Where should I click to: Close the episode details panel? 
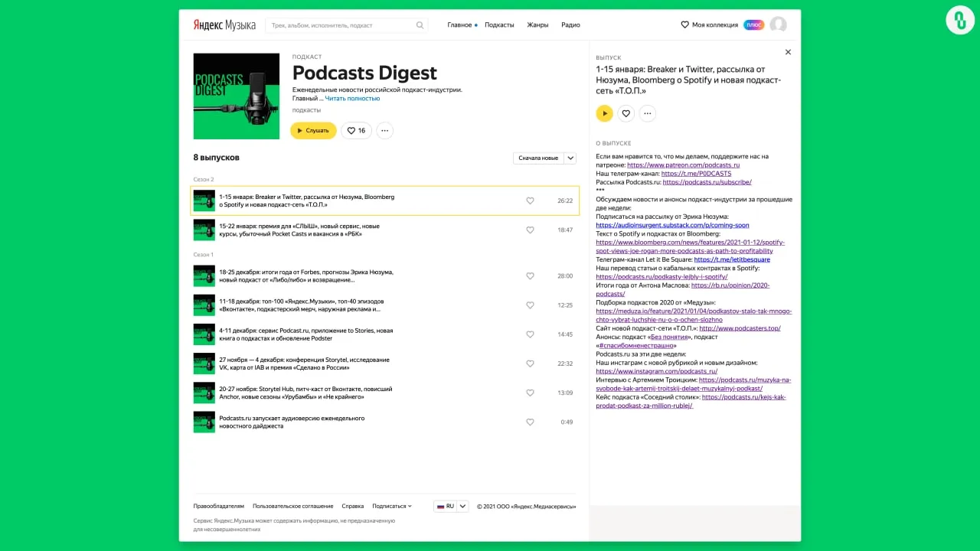click(x=788, y=52)
